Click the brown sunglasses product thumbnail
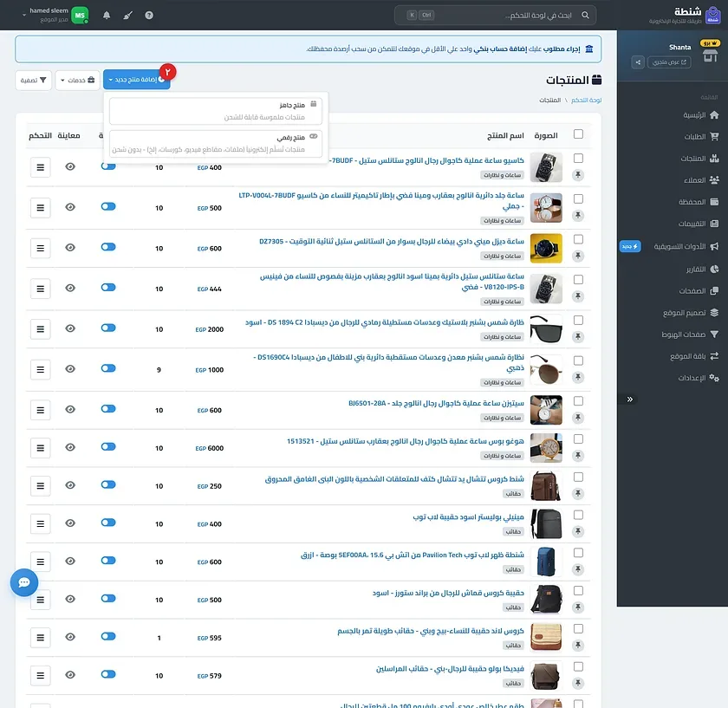This screenshot has width=728, height=708. pos(546,369)
